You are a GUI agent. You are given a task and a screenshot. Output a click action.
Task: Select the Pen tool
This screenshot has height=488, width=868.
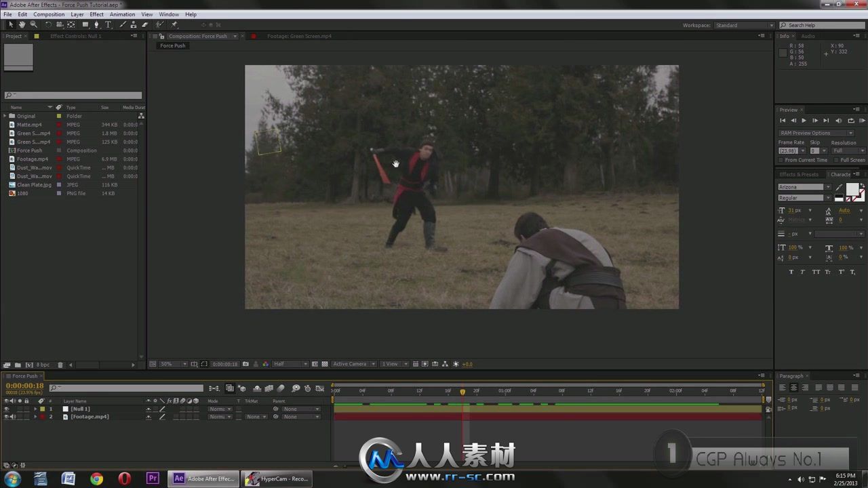click(x=96, y=24)
